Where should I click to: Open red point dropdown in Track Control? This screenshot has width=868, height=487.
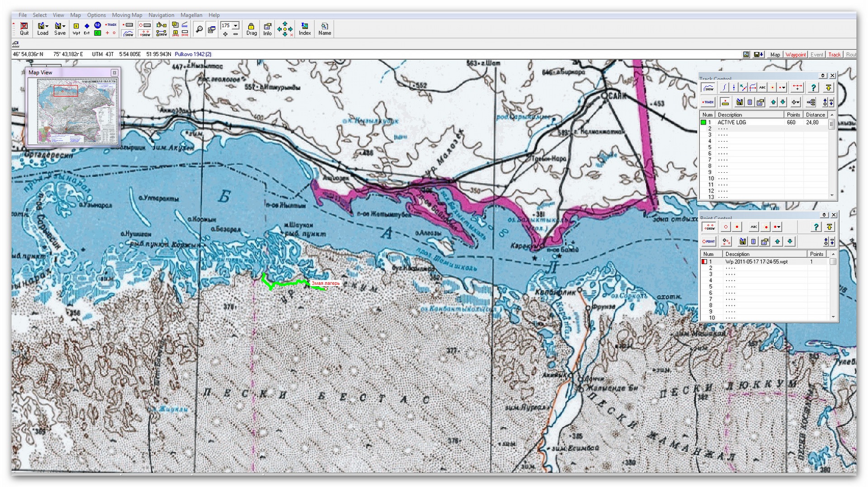pos(783,88)
